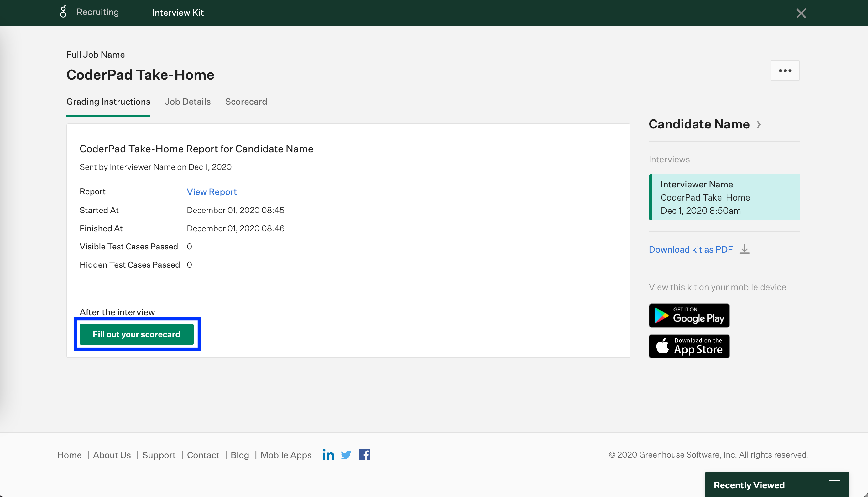Open the Apple App Store badge

pos(689,346)
